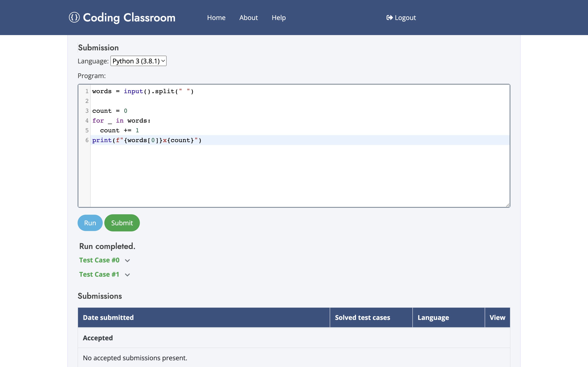Select the Accepted row in Submissions
Viewport: 588px width, 367px height.
98,338
